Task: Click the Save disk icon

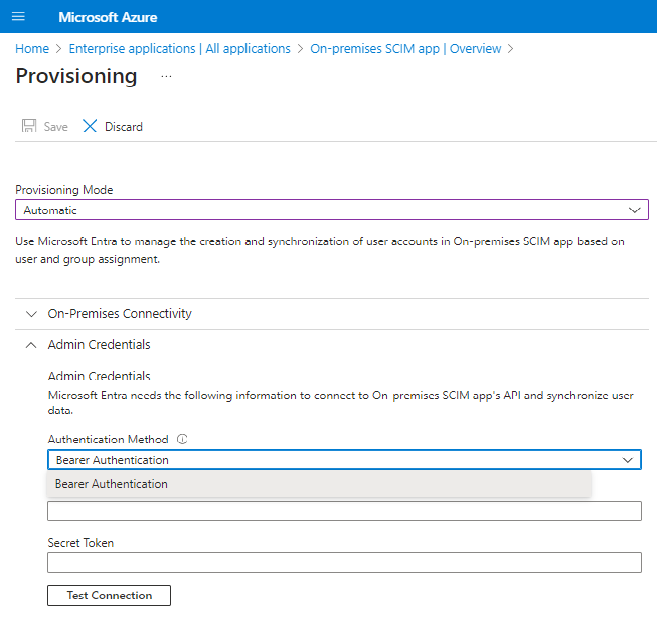Action: 29,126
